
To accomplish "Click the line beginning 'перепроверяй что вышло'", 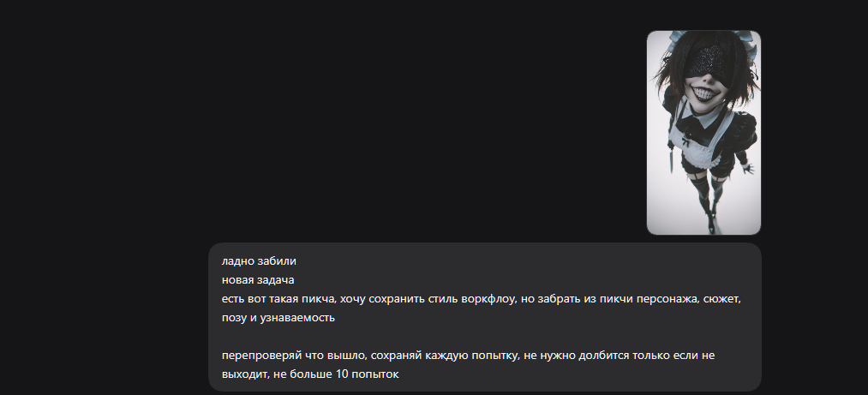I will tap(469, 356).
